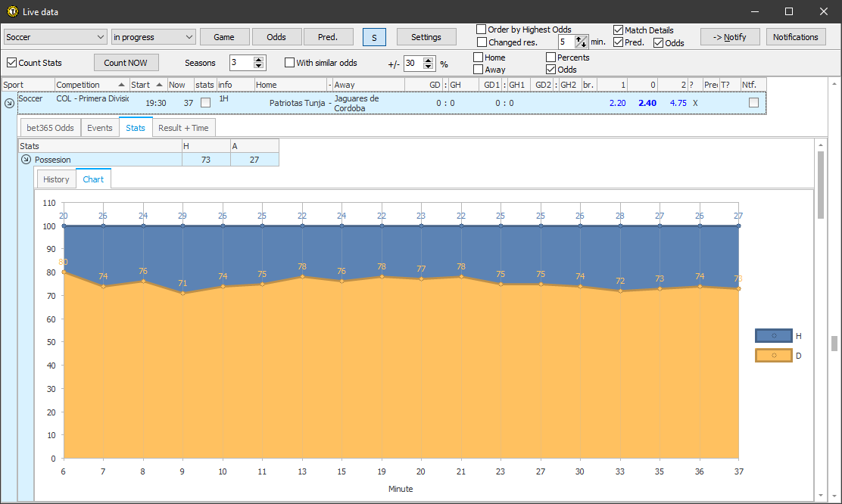Enable Order by Highest Odds checkbox
The width and height of the screenshot is (842, 504).
(482, 30)
